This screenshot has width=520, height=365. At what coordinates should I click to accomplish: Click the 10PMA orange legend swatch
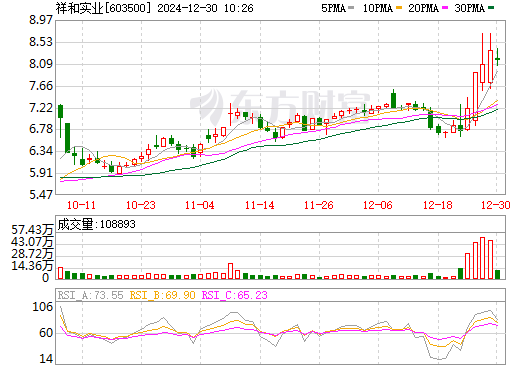(x=399, y=8)
